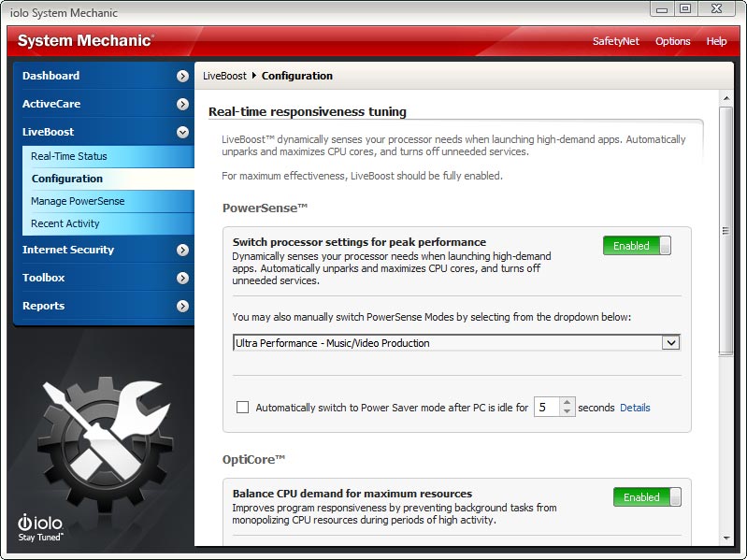Open the Dashboard menu label
The width and height of the screenshot is (747, 560).
click(x=51, y=76)
